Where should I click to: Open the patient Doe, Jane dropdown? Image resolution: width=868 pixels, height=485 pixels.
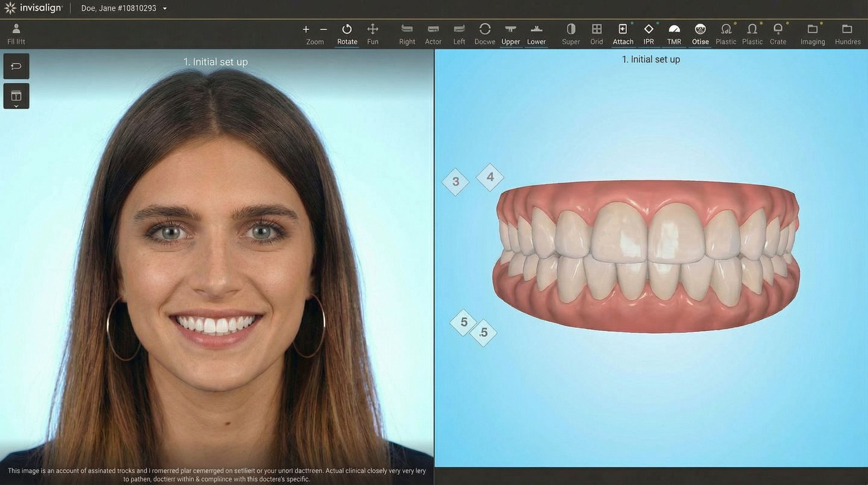click(165, 9)
